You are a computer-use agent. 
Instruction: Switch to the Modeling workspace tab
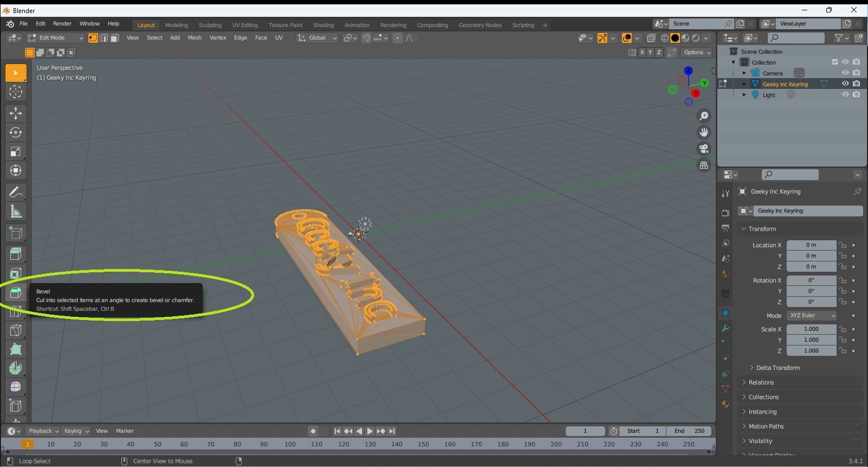click(177, 25)
